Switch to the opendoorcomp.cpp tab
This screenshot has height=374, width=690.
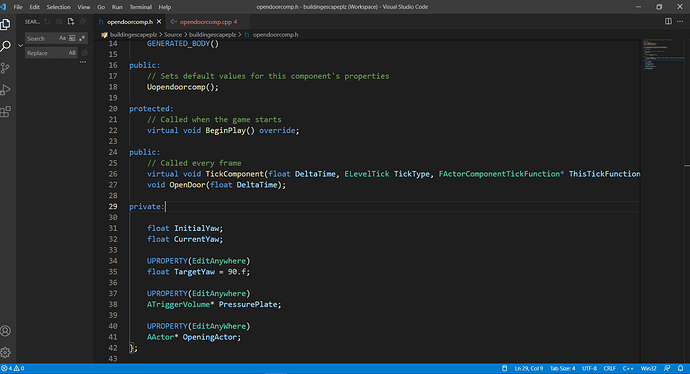tap(208, 22)
